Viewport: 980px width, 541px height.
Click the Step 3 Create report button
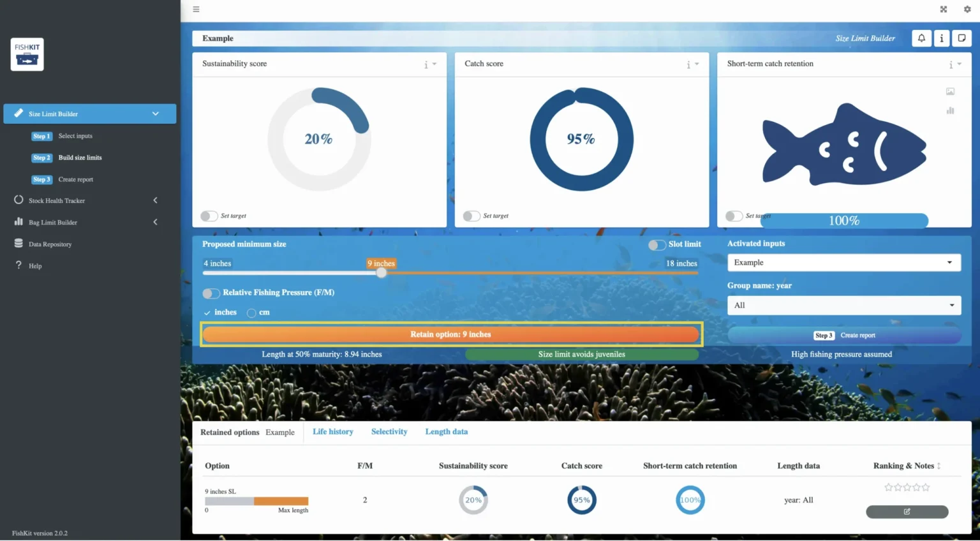[843, 335]
